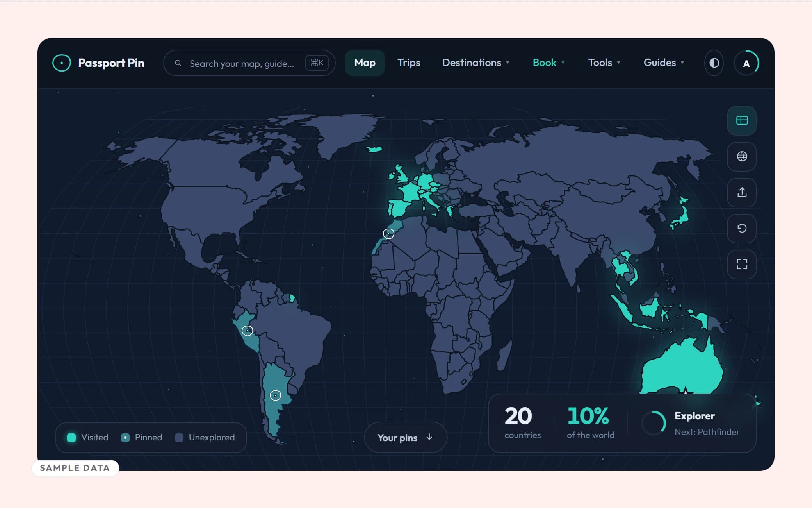Click the search magnifier icon
The width and height of the screenshot is (812, 508).
[x=178, y=63]
